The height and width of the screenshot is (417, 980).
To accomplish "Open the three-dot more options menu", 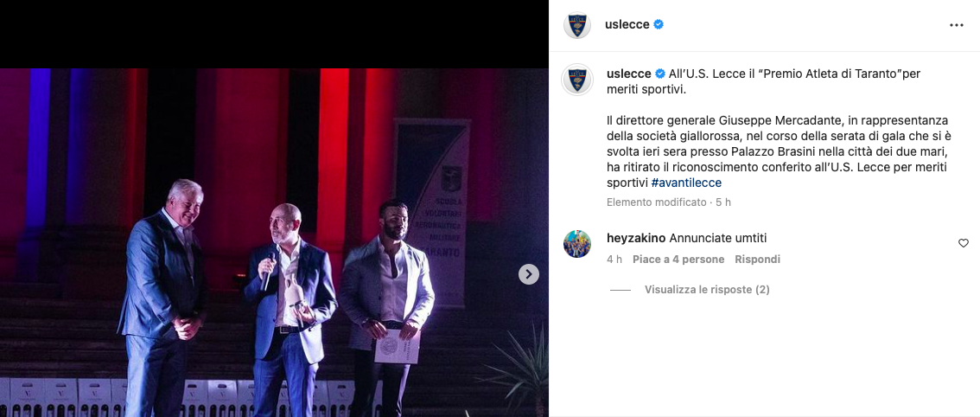I will 957,25.
